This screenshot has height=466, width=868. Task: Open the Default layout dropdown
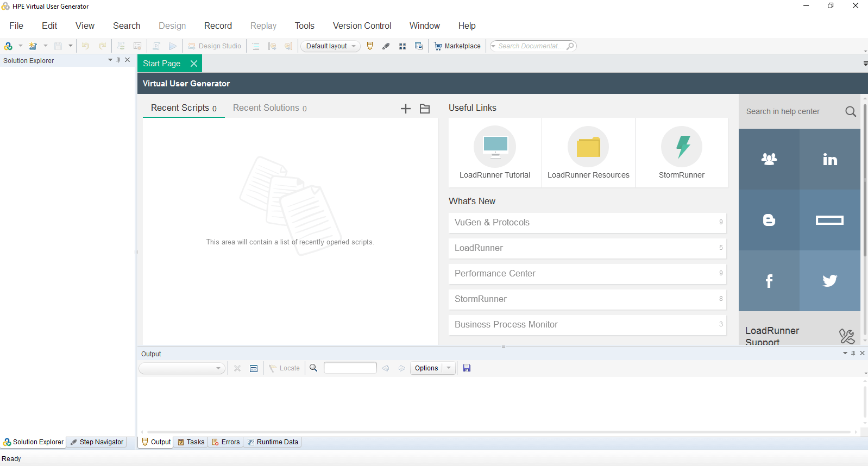click(x=330, y=46)
